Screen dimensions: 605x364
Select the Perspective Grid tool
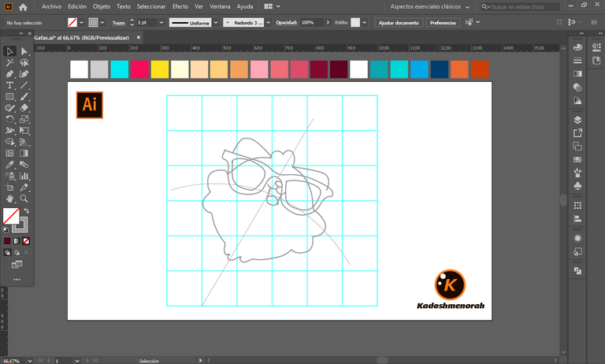24,142
